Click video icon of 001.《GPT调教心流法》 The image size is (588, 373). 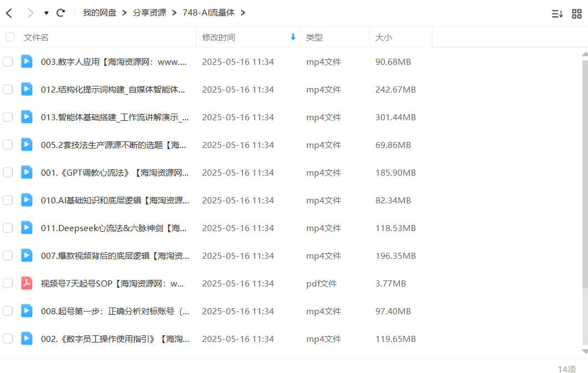[27, 172]
